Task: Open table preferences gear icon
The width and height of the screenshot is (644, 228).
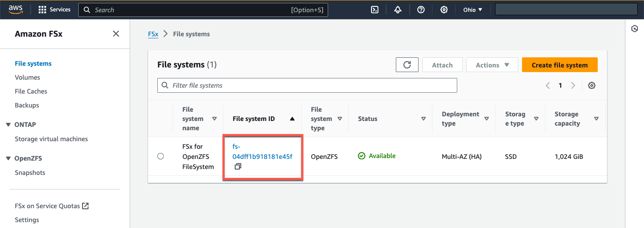Action: (x=592, y=86)
